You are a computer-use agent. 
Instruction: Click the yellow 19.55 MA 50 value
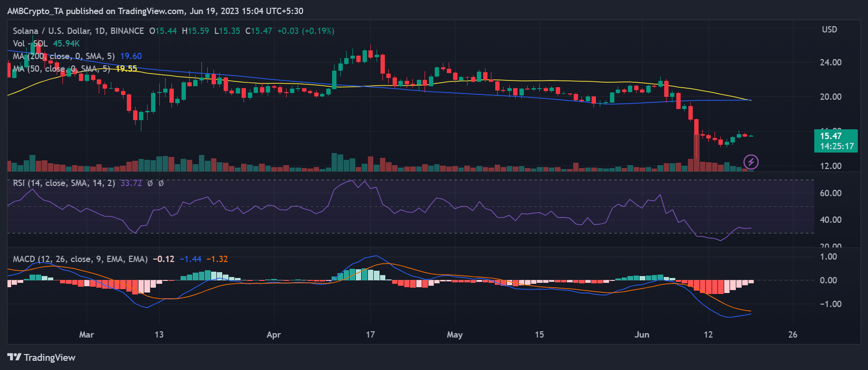(126, 69)
